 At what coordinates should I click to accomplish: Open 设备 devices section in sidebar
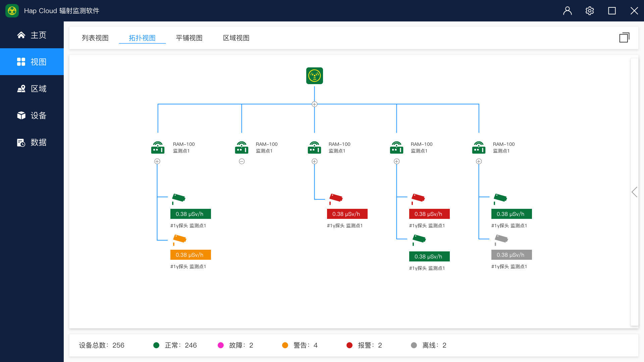click(x=32, y=115)
